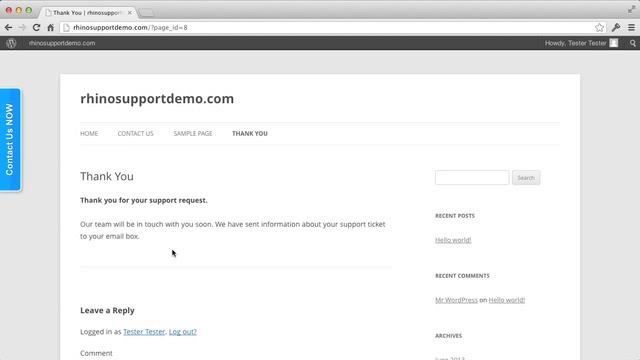
Task: Enter fullscreen using top-right expand arrows
Action: click(631, 10)
